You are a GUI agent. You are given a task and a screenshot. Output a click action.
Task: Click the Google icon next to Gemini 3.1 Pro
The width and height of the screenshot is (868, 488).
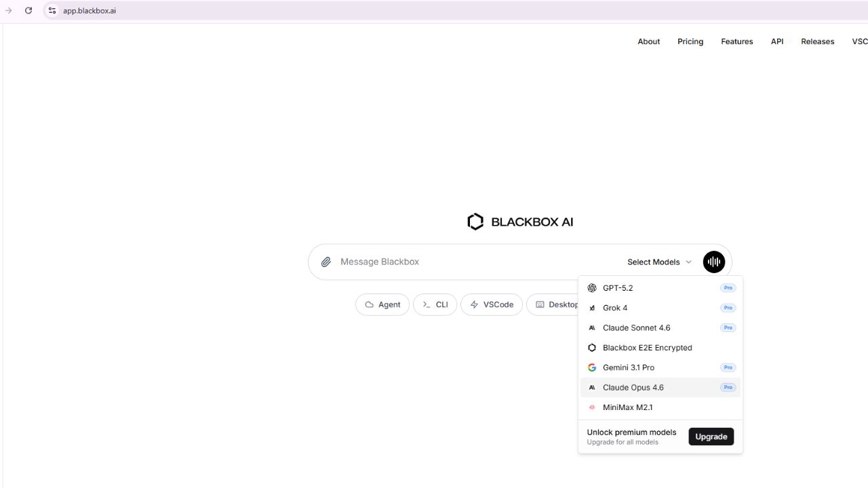(592, 367)
